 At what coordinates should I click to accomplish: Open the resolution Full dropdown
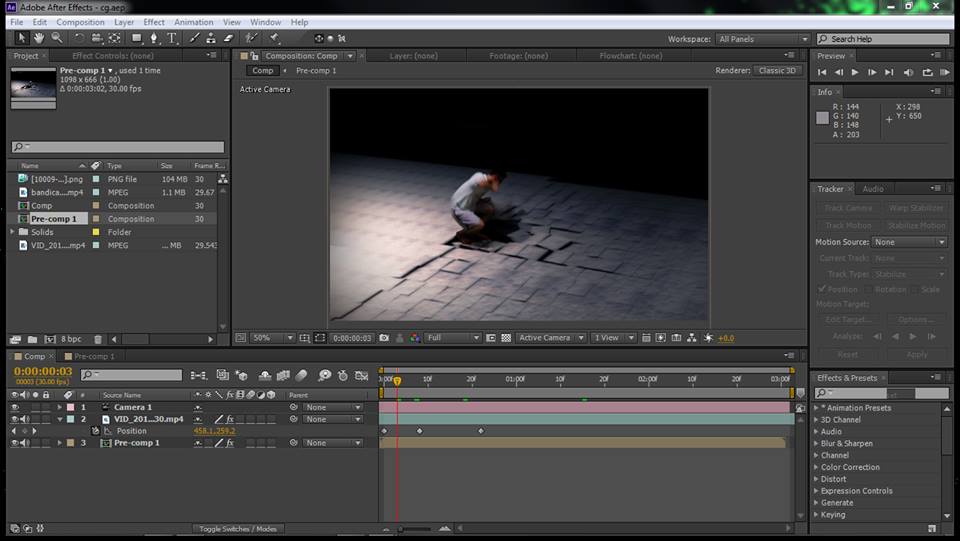pyautogui.click(x=452, y=338)
